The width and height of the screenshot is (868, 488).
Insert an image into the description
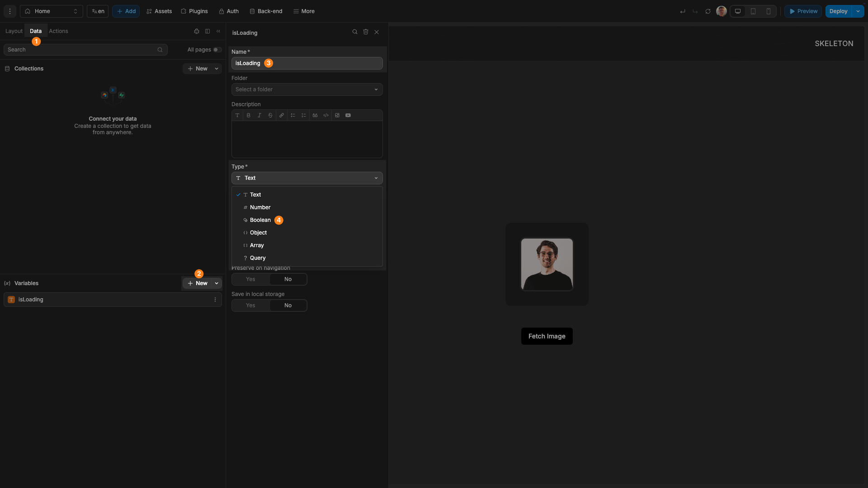pyautogui.click(x=337, y=115)
